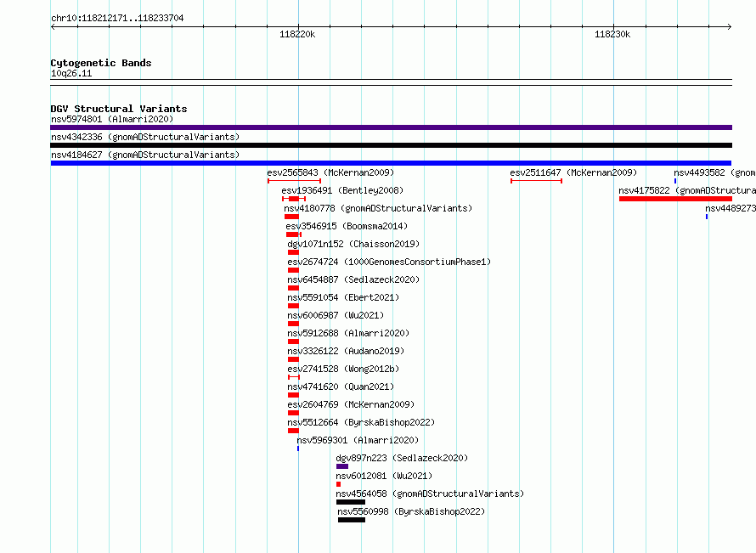756x553 pixels.
Task: Click the DGV Structural Variants track title
Action: click(x=119, y=109)
